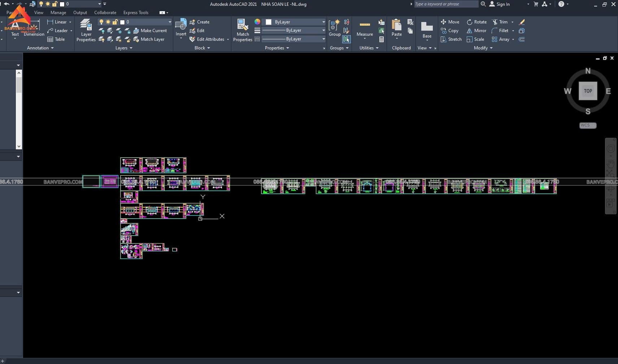Click the Trim tool
The height and width of the screenshot is (364, 618).
(500, 22)
